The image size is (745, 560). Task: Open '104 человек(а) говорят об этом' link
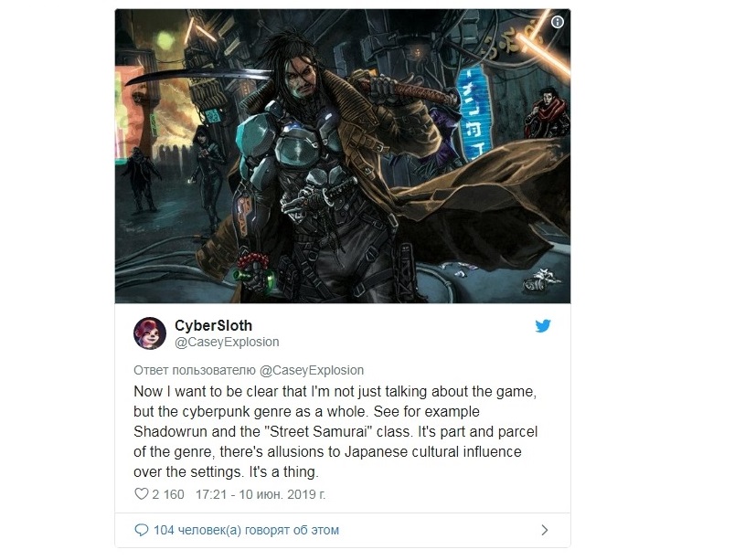[246, 530]
